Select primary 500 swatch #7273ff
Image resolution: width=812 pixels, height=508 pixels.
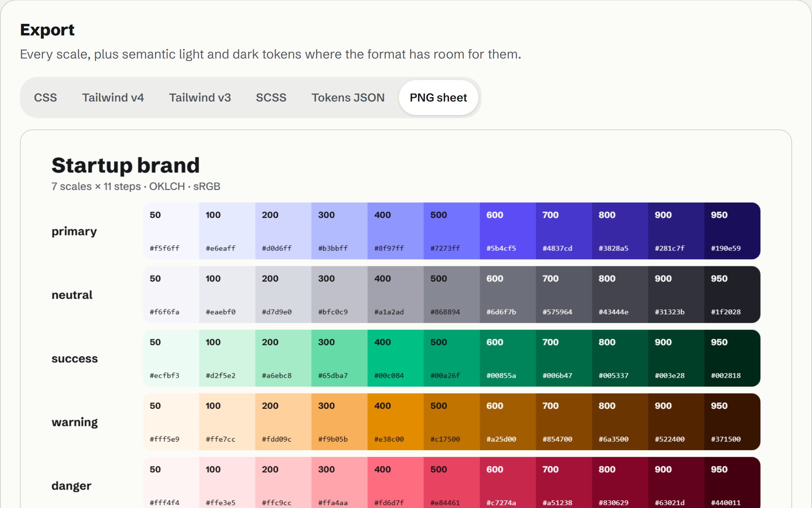click(452, 231)
